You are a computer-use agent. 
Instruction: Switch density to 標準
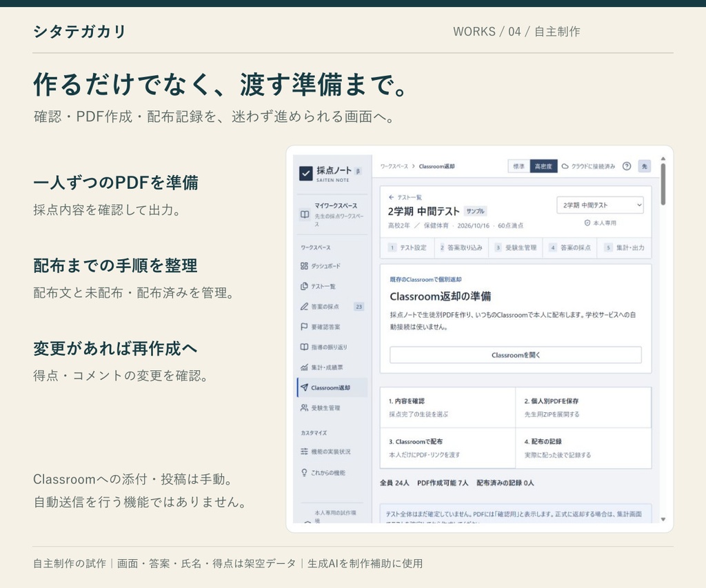[x=518, y=166]
